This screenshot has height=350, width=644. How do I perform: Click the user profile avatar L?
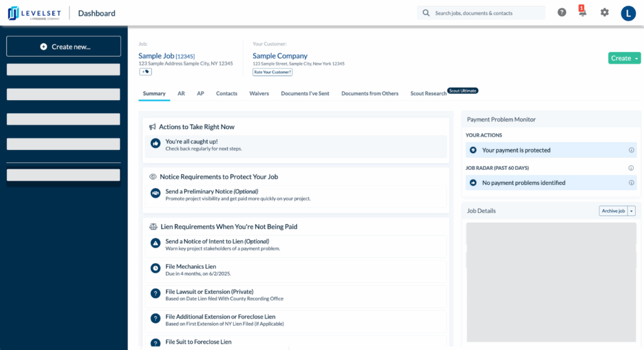tap(628, 13)
